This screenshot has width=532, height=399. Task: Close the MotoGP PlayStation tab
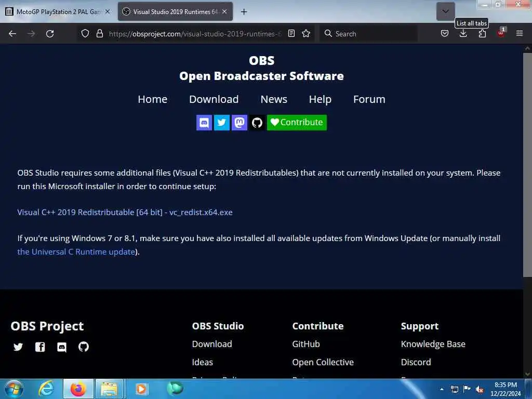tap(108, 11)
